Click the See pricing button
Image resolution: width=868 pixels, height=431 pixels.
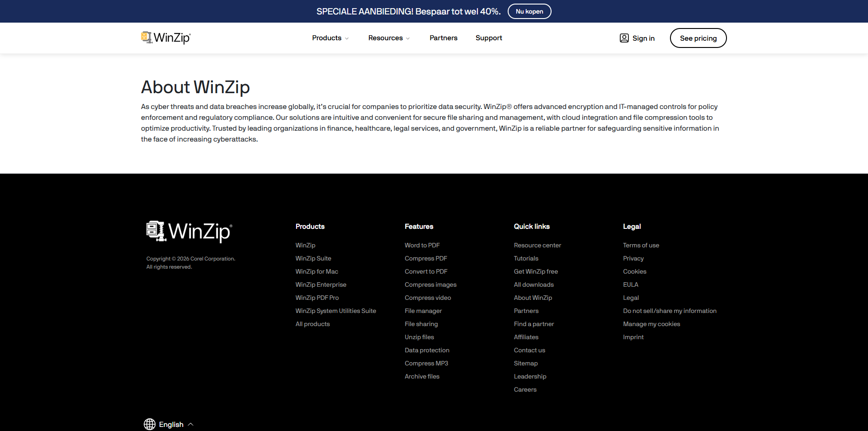click(x=698, y=38)
